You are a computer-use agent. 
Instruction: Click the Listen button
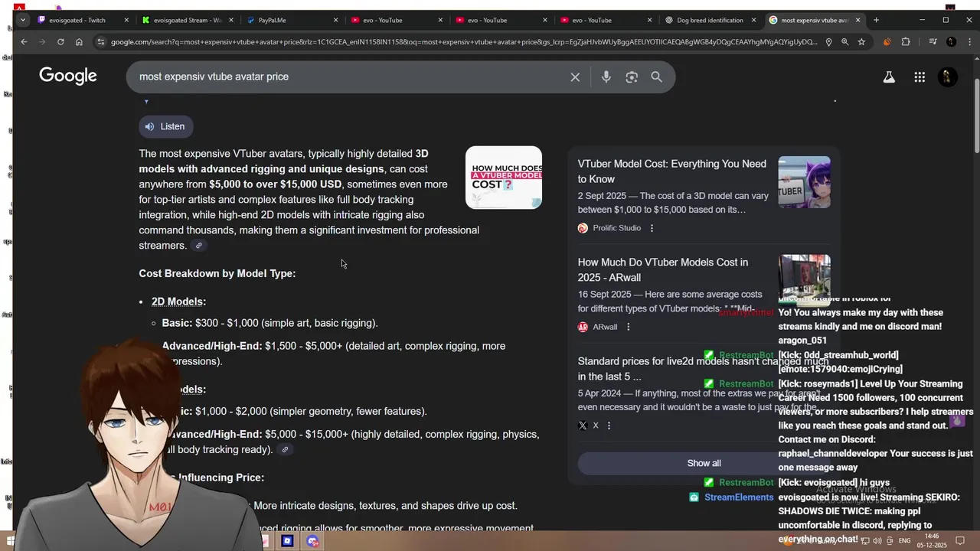[165, 126]
